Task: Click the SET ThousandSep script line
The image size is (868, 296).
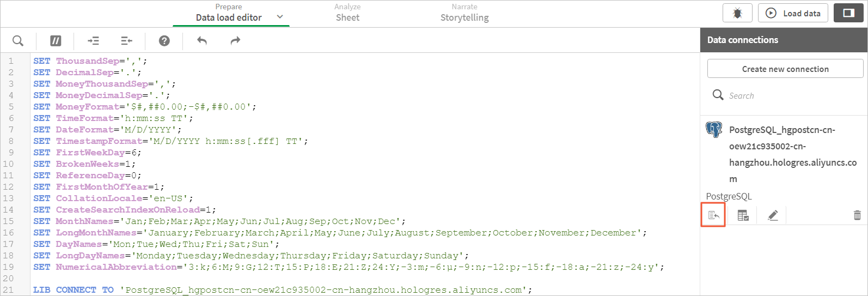Action: [90, 61]
